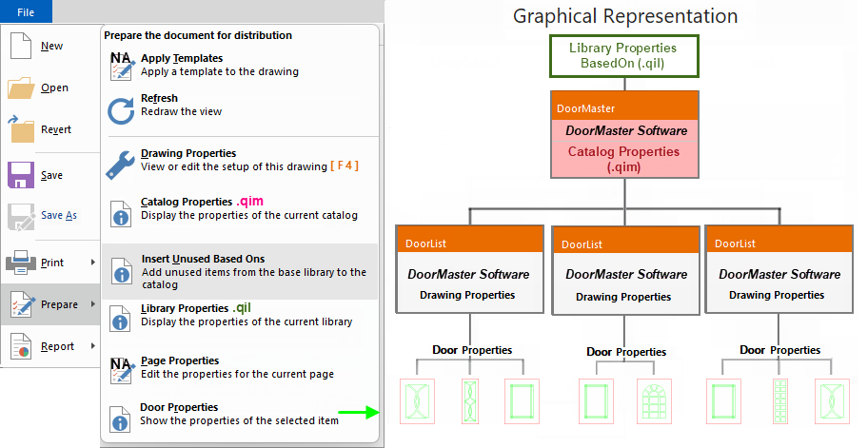Click the Page Properties icon

pyautogui.click(x=121, y=371)
